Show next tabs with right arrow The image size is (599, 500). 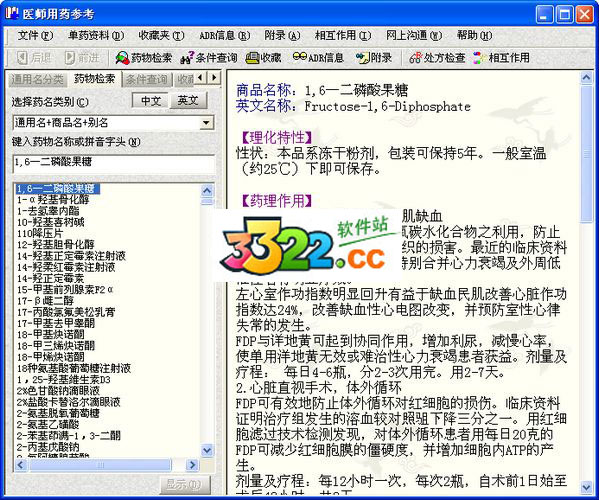(x=214, y=78)
